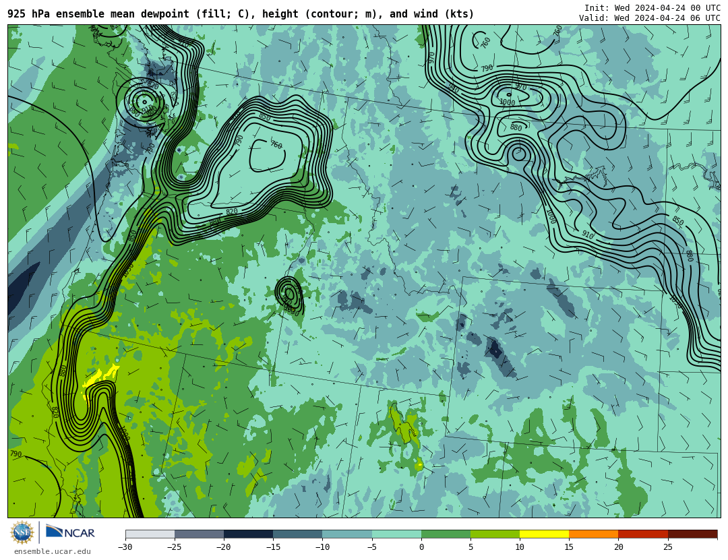Pick the dark brown 25 to 30 swatch
Image resolution: width=728 pixels, height=560 pixels.
pos(692,534)
